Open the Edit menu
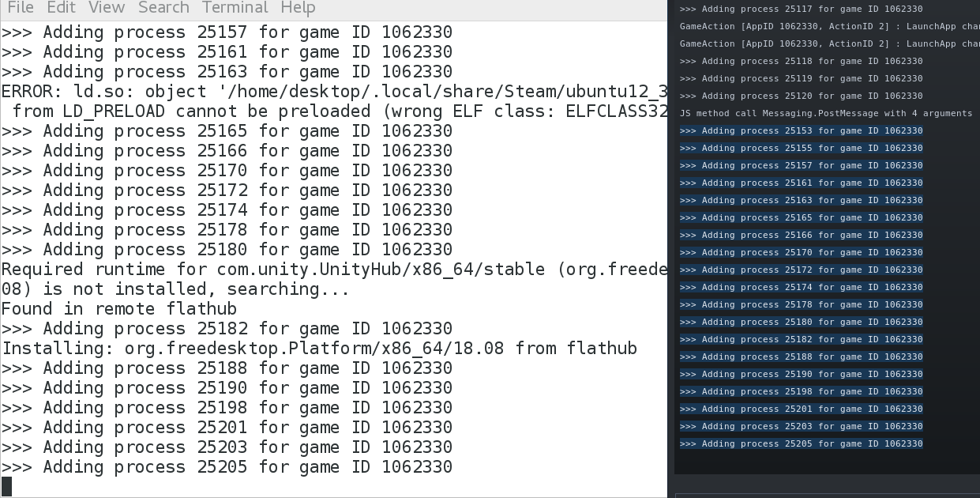The image size is (980, 498). click(61, 8)
